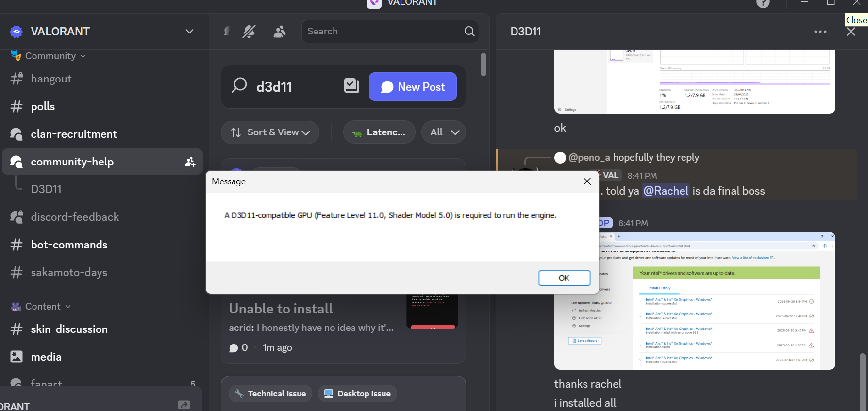Click the muted notification bell icon
The width and height of the screenshot is (868, 411).
(x=249, y=32)
